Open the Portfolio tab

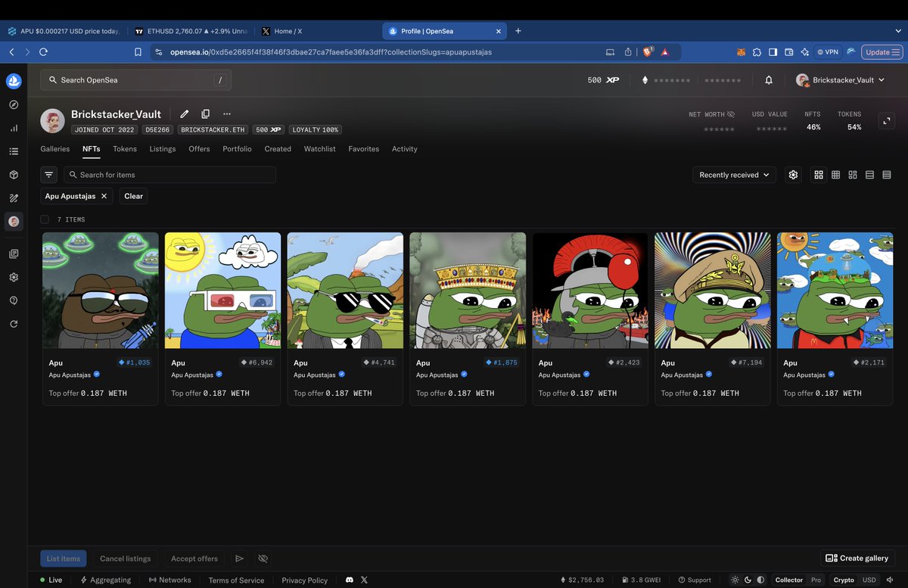238,149
